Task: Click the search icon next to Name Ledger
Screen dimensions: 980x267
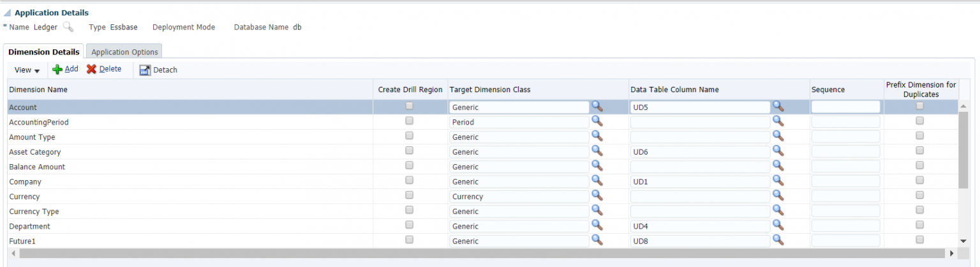Action: [x=68, y=27]
